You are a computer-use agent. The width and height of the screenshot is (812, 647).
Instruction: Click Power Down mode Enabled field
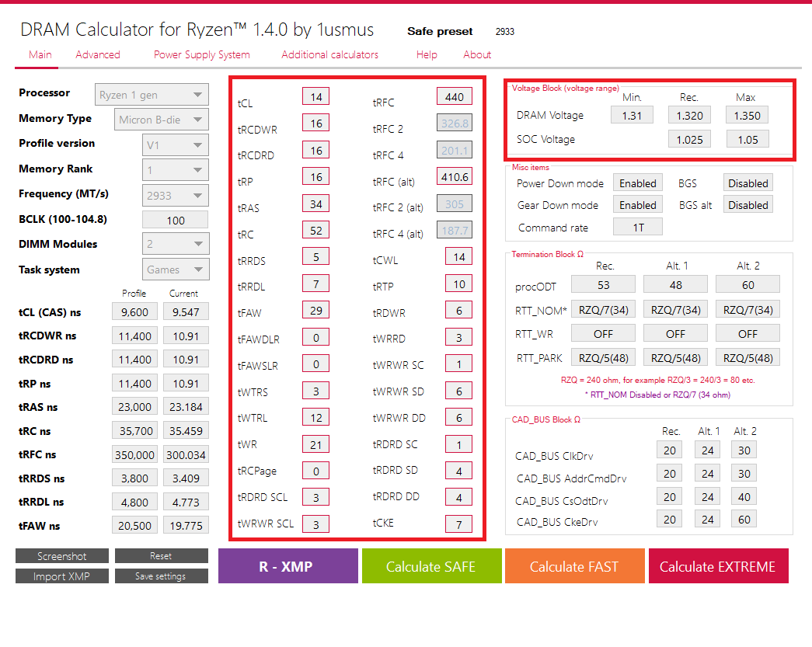tap(637, 183)
